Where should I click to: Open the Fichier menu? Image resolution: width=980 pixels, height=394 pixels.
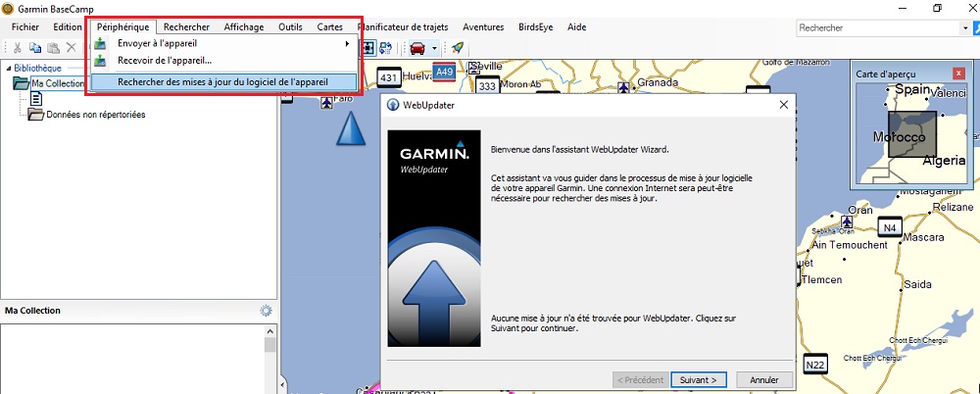pyautogui.click(x=25, y=26)
